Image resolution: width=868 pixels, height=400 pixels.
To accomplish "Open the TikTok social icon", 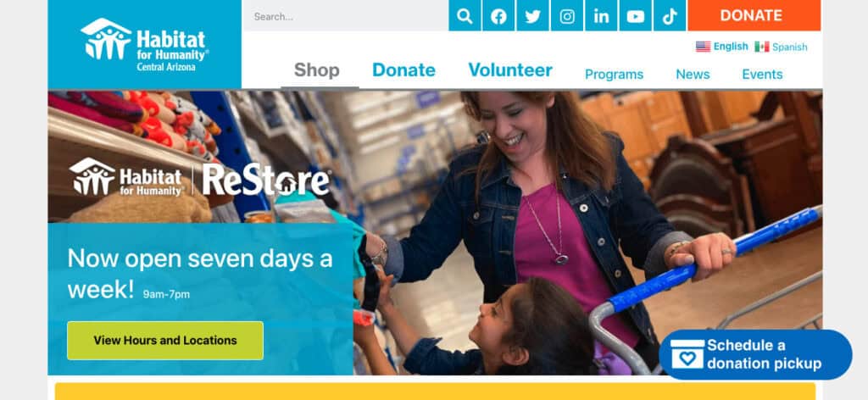I will pos(670,16).
